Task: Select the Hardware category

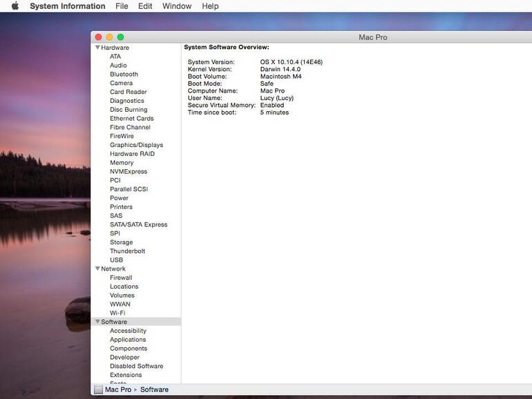Action: (x=115, y=48)
